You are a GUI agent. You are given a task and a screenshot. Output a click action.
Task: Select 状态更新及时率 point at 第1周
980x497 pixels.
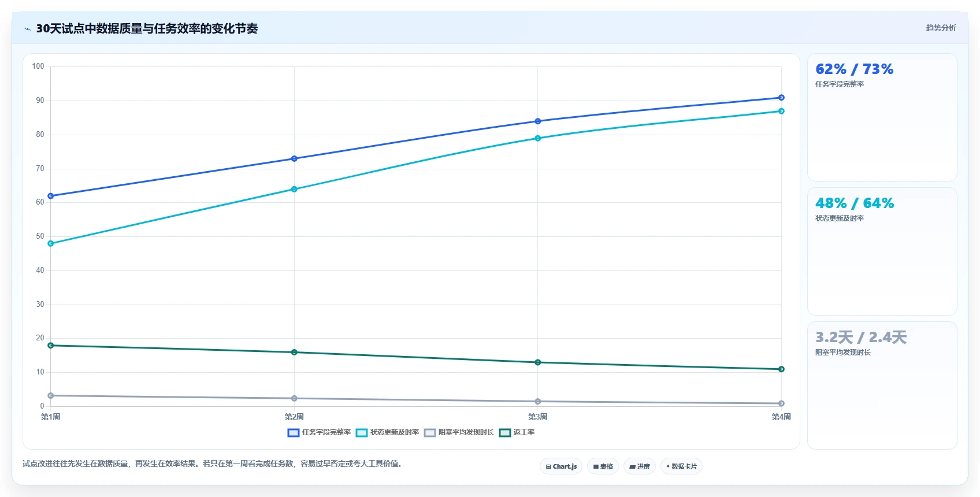click(51, 243)
